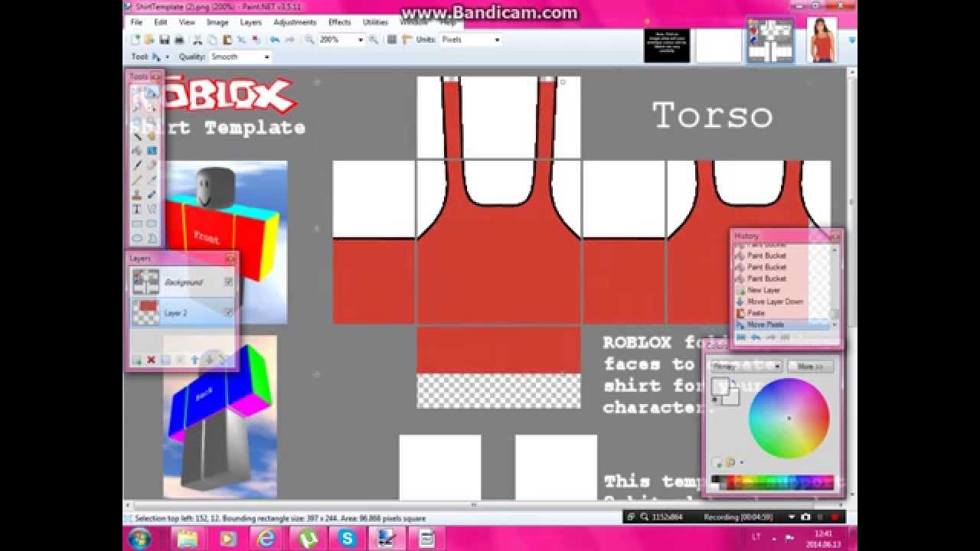Click Add New Layer icon in Layers panel
The width and height of the screenshot is (980, 551).
(x=136, y=360)
